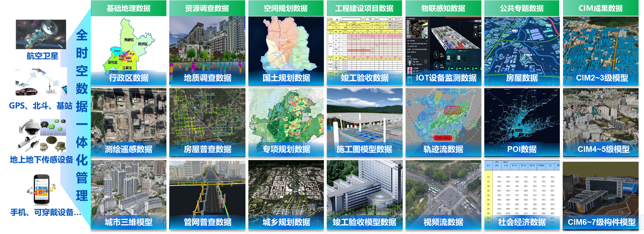Image resolution: width=644 pixels, height=234 pixels.
Task: Open the 国土规划数据 map thumbnail
Action: pyautogui.click(x=286, y=51)
